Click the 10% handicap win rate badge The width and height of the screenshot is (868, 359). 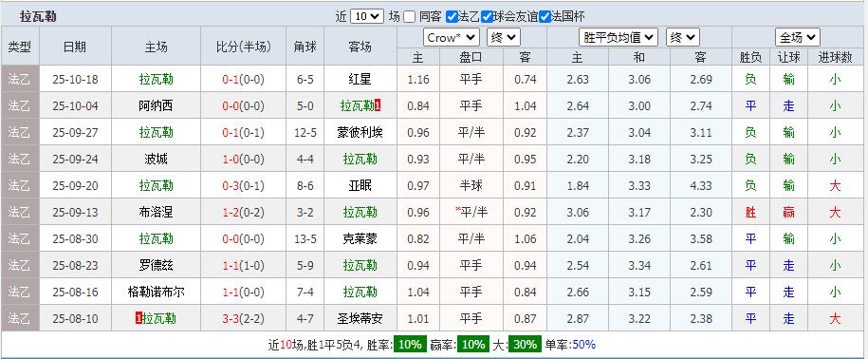coord(473,345)
